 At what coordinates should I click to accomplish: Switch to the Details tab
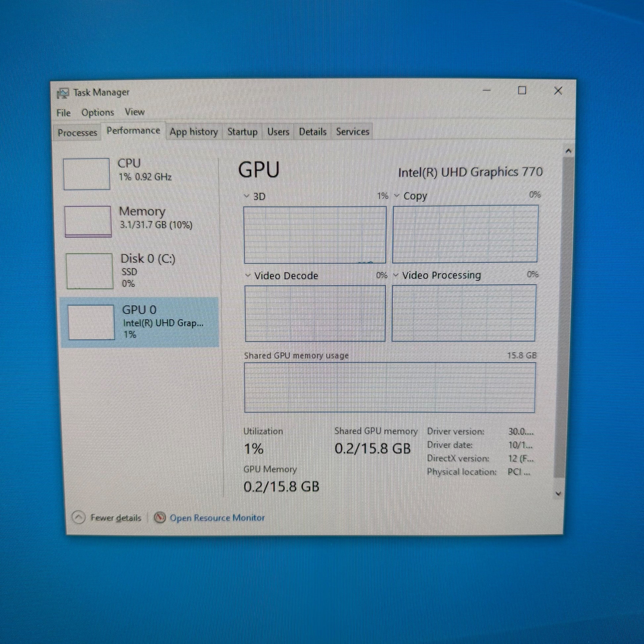312,132
